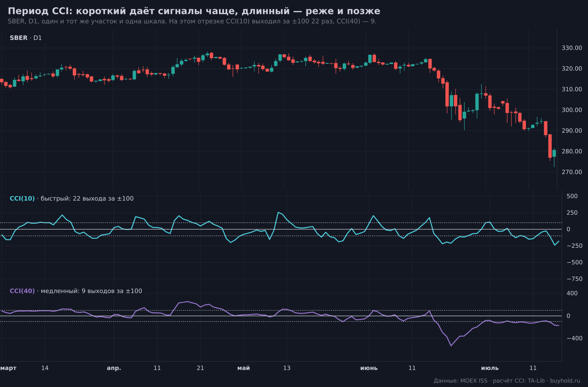
Task: Select the июнь date marker
Action: click(x=369, y=368)
